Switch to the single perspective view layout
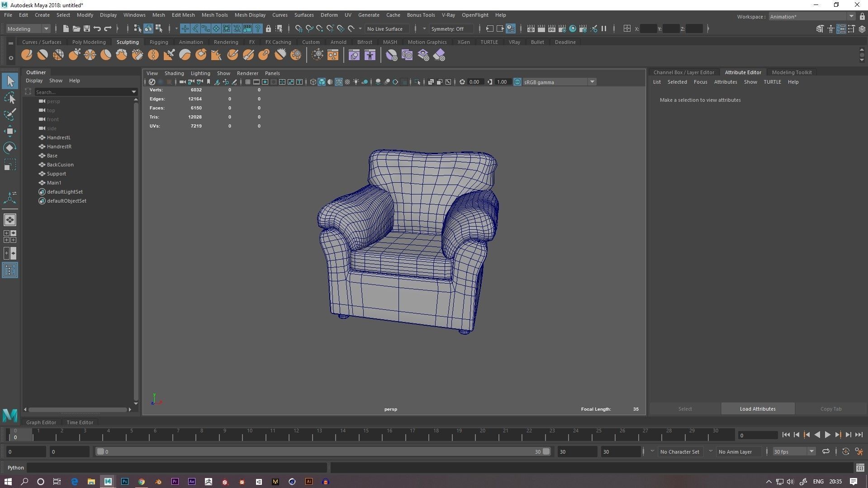 coord(10,220)
